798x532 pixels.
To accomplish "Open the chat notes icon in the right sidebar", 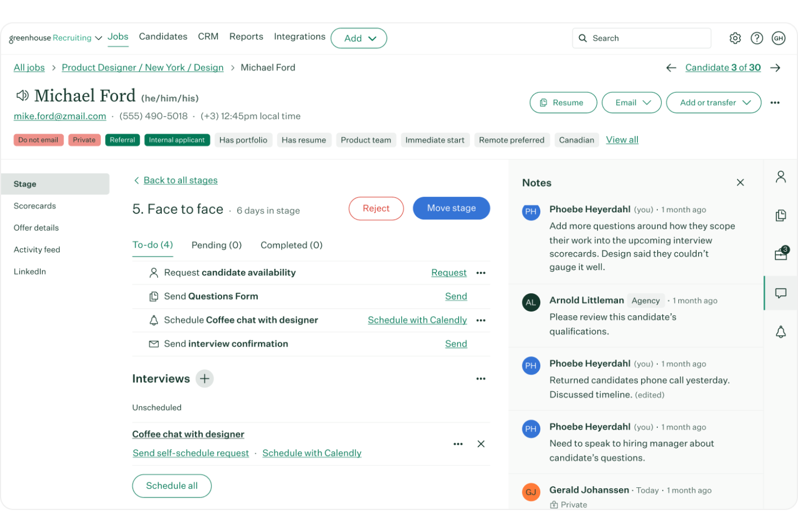I will 780,293.
